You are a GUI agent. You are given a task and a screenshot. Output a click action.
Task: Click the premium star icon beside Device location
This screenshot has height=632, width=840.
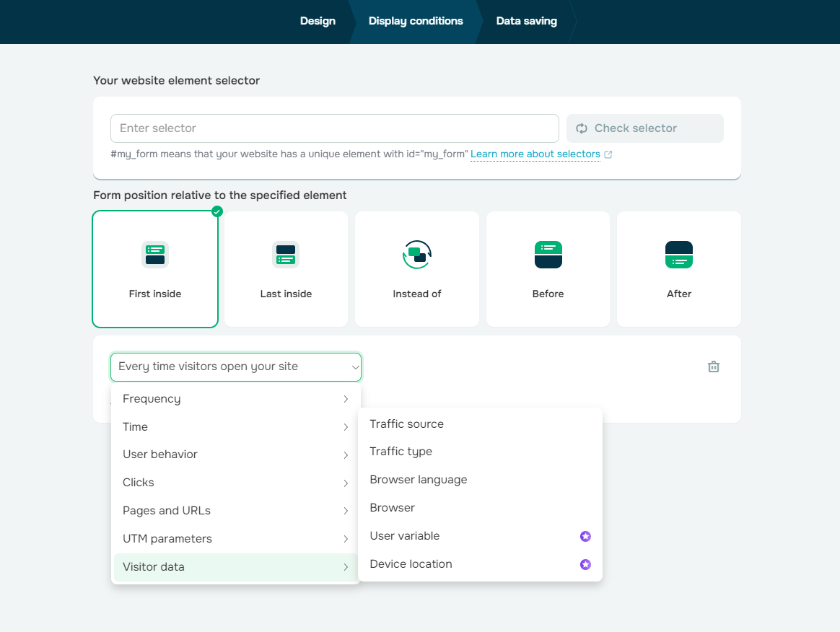[x=585, y=564]
